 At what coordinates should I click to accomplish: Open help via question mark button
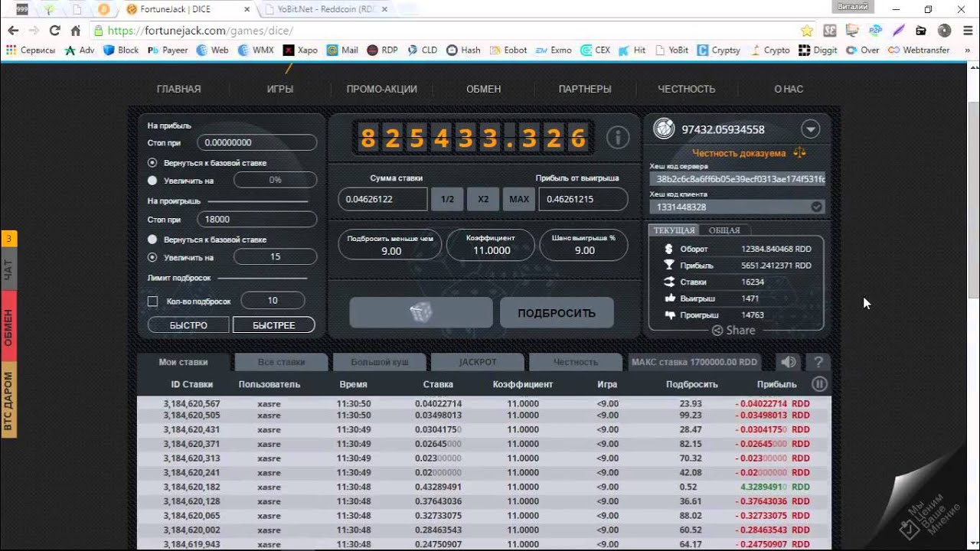818,362
